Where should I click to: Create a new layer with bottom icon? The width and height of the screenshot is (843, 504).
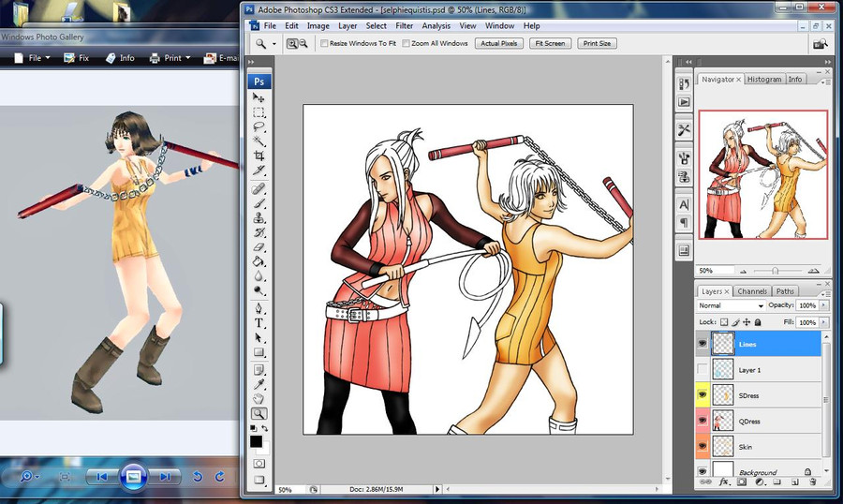pyautogui.click(x=794, y=482)
